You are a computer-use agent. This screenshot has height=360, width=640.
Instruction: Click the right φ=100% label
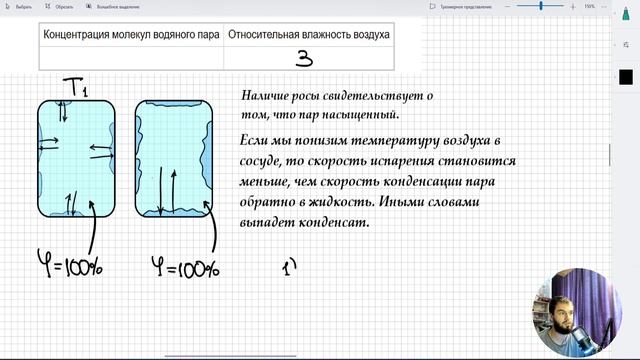pos(185,267)
